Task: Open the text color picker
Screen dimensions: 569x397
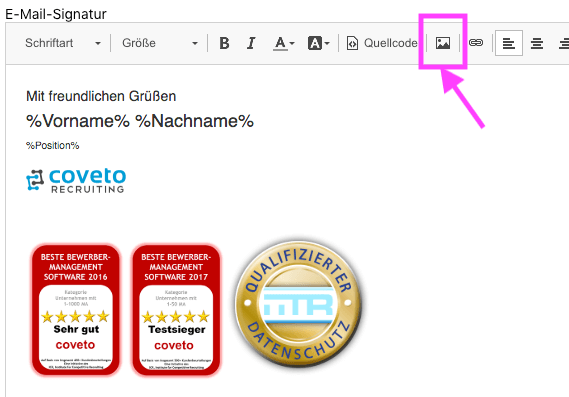Action: pos(283,43)
